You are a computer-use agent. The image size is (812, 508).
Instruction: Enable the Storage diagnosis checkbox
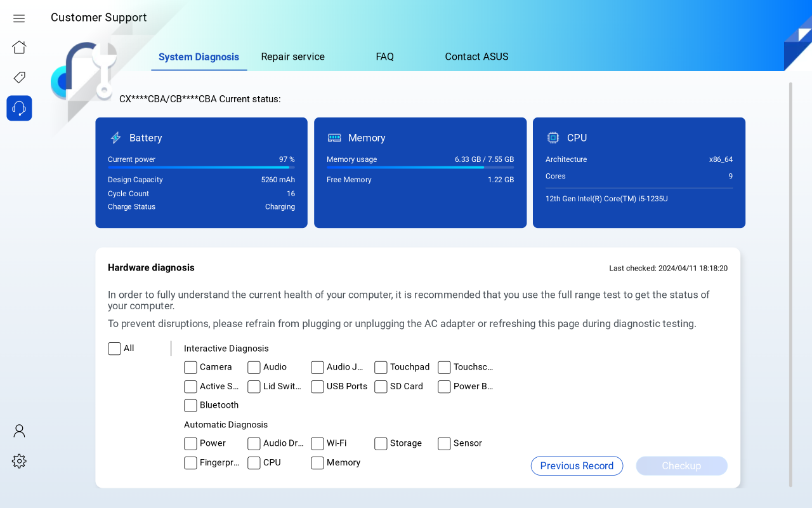[381, 443]
